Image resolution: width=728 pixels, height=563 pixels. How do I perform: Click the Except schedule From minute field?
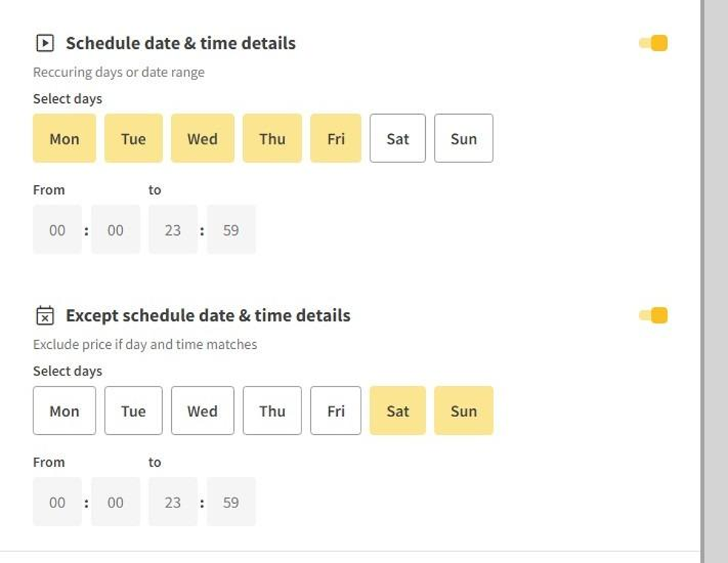click(x=116, y=502)
